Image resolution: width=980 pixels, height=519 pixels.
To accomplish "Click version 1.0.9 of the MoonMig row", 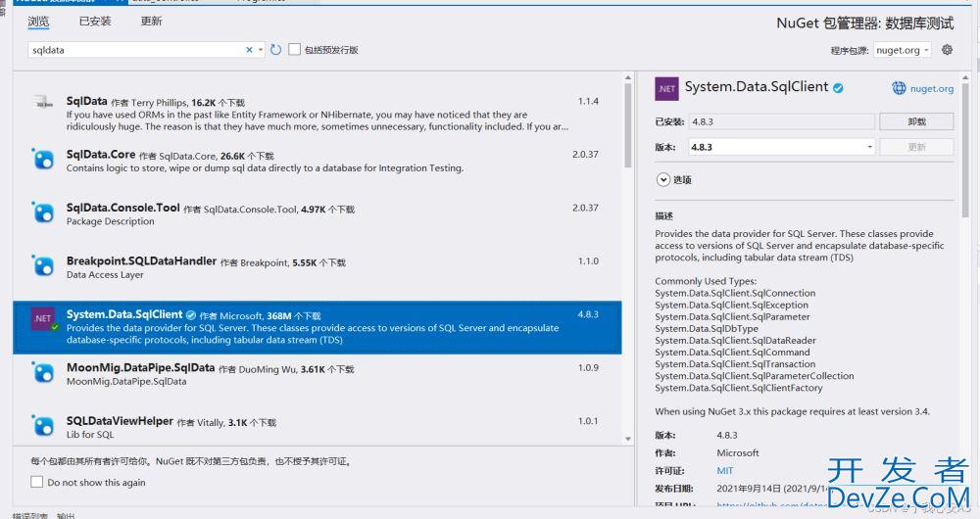I will click(x=588, y=368).
